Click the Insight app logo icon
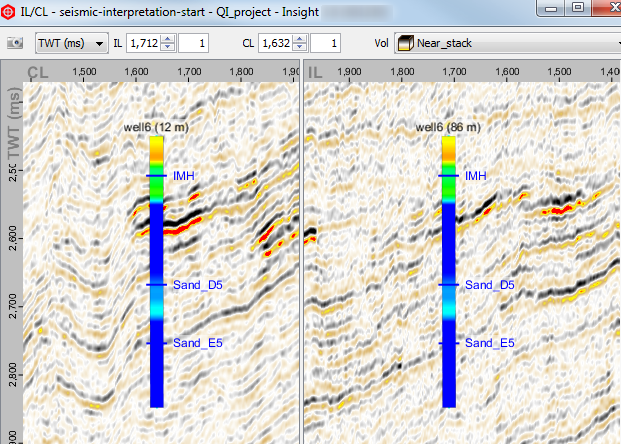 8,12
